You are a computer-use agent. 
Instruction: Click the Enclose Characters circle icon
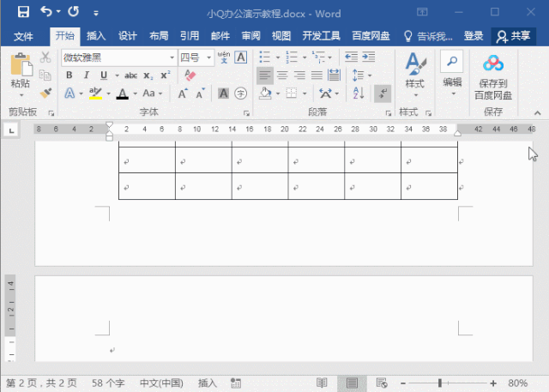(x=240, y=93)
